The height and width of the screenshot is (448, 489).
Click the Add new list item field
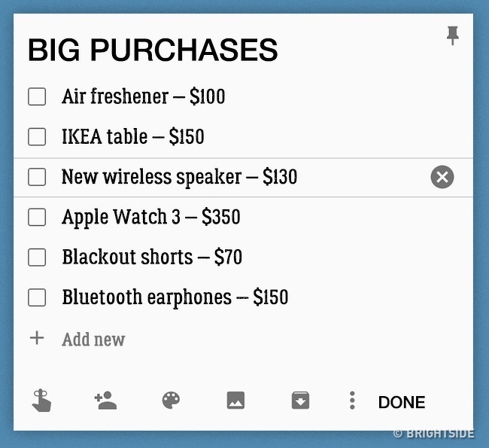coord(93,340)
